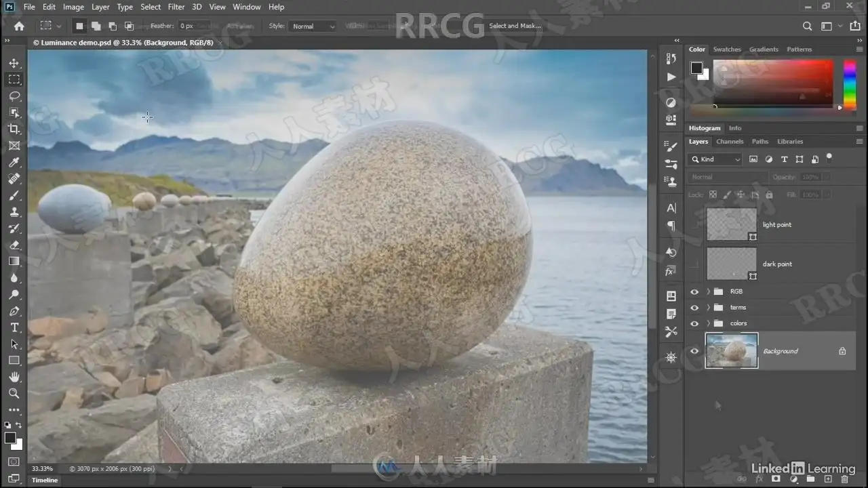Toggle visibility of RGB group

click(x=694, y=291)
